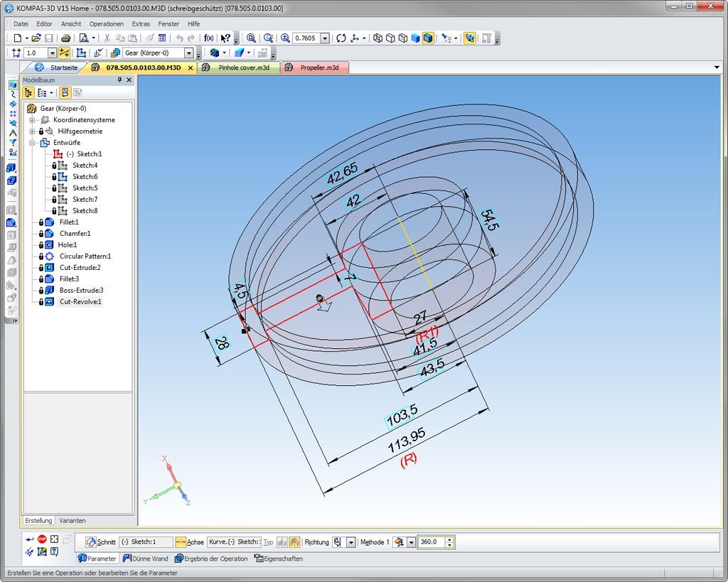Open the zoom scale 0.7605 dropdown
The height and width of the screenshot is (582, 728).
click(325, 38)
